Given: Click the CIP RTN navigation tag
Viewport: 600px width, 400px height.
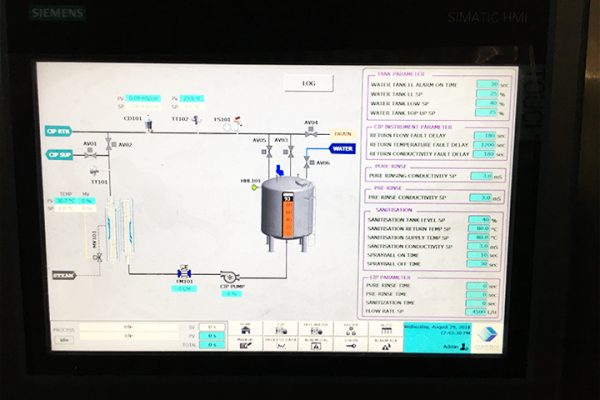Looking at the screenshot, I should [58, 131].
